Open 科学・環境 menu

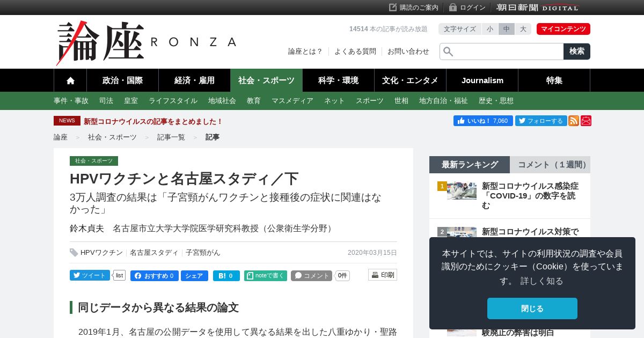[338, 80]
